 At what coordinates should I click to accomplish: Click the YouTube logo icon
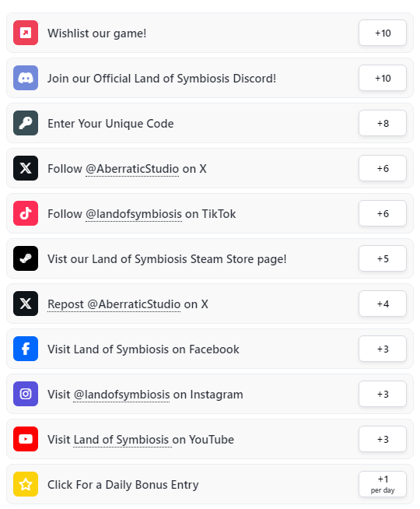click(26, 439)
